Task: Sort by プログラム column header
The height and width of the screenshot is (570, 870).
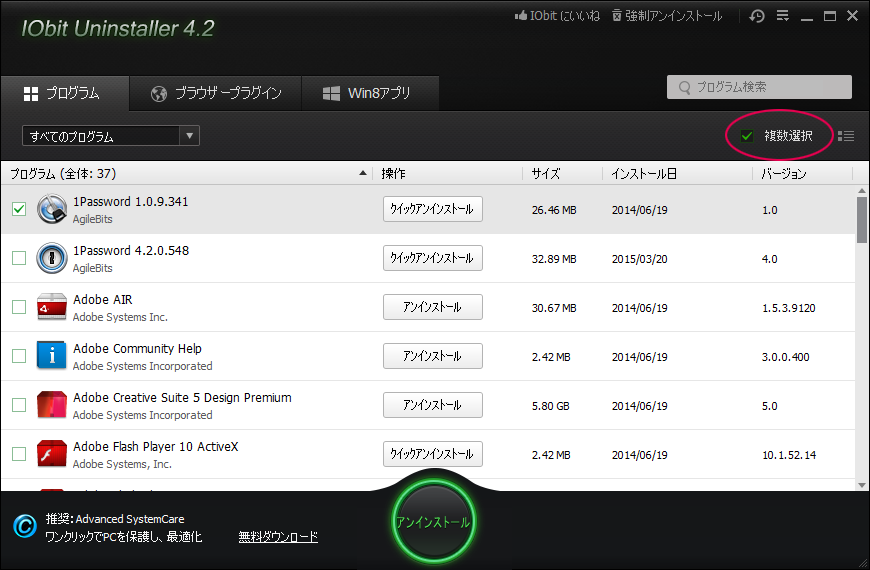Action: (186, 174)
